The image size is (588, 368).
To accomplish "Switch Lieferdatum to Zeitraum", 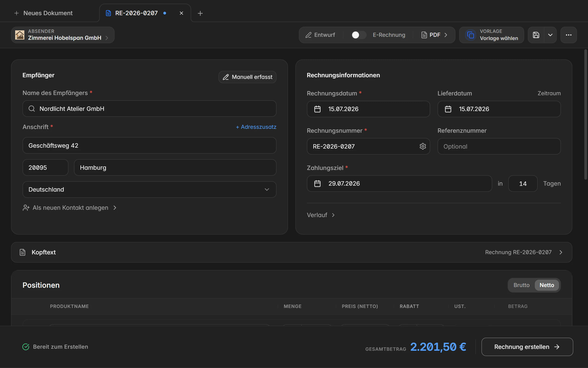I will 549,93.
